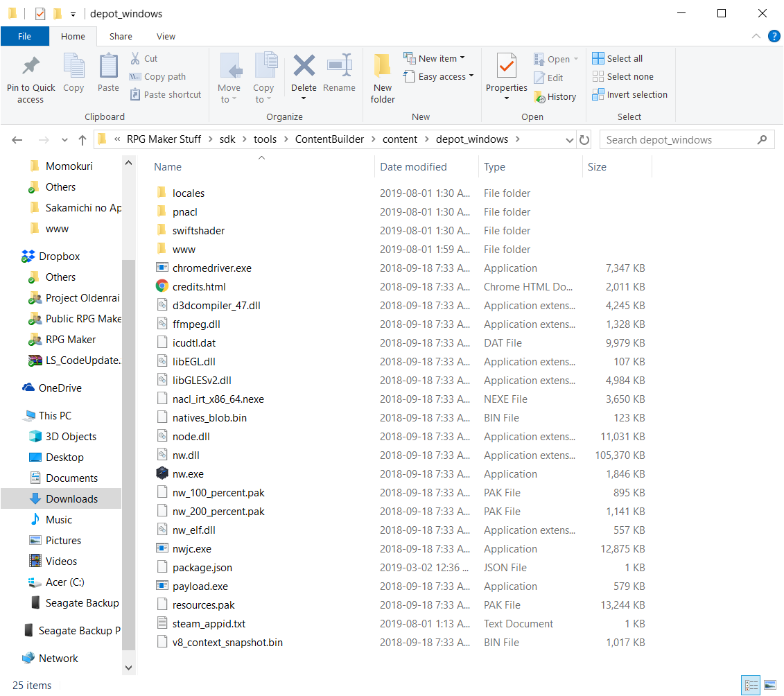The image size is (784, 696).
Task: Open the recent locations dropdown arrow
Action: (64, 140)
